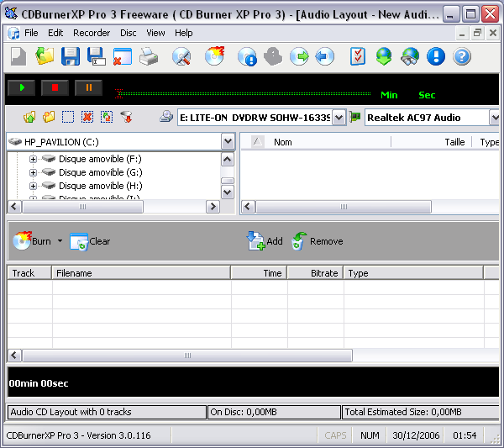The width and height of the screenshot is (504, 448).
Task: Open the Recorder menu
Action: click(92, 33)
